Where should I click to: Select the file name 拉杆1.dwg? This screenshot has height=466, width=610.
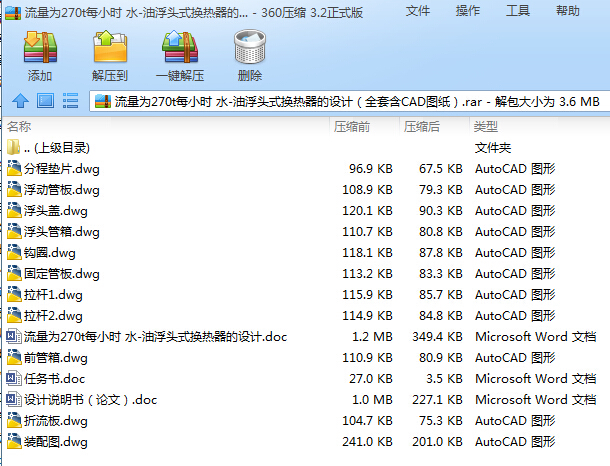click(53, 295)
